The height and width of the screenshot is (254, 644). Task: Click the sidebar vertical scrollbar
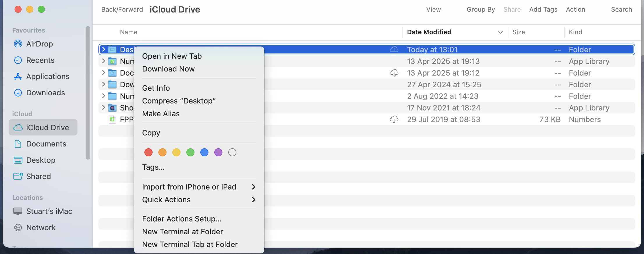[88, 93]
